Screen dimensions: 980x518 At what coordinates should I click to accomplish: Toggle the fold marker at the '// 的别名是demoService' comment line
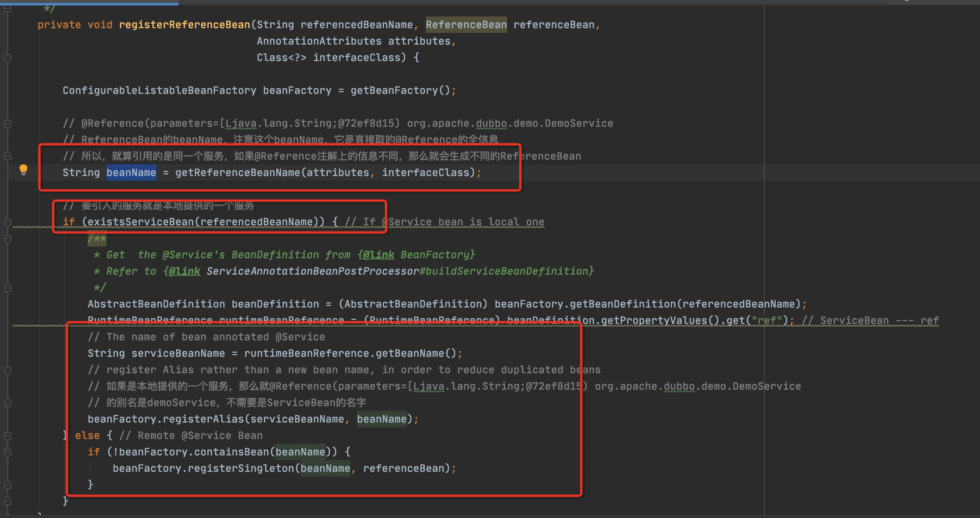pyautogui.click(x=7, y=403)
